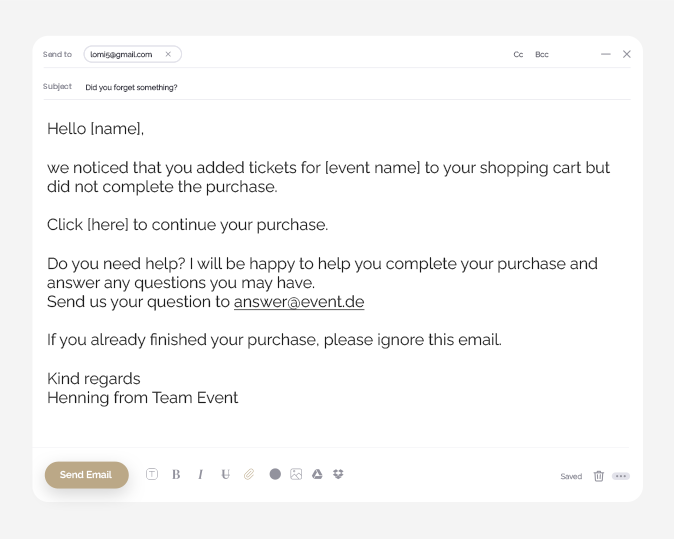Toggle bold formatting

[176, 474]
